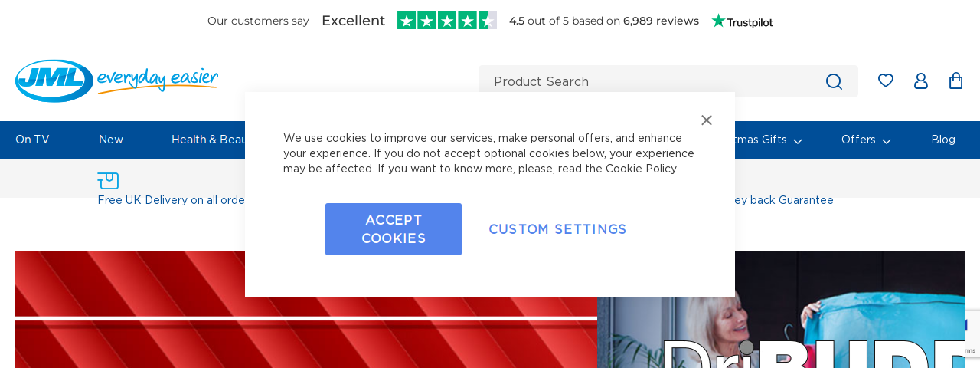Click the free delivery box icon
Screen dimensions: 980x368
pyautogui.click(x=108, y=181)
